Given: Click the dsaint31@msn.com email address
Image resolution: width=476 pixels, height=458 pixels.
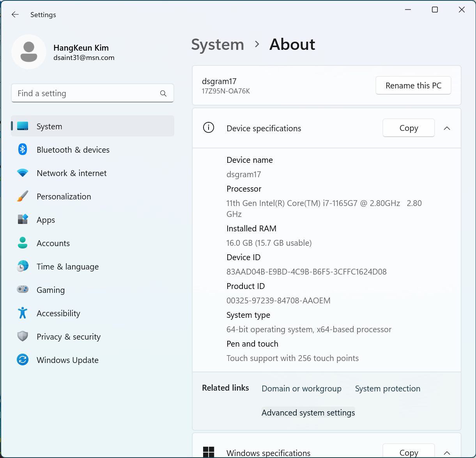Looking at the screenshot, I should [84, 58].
